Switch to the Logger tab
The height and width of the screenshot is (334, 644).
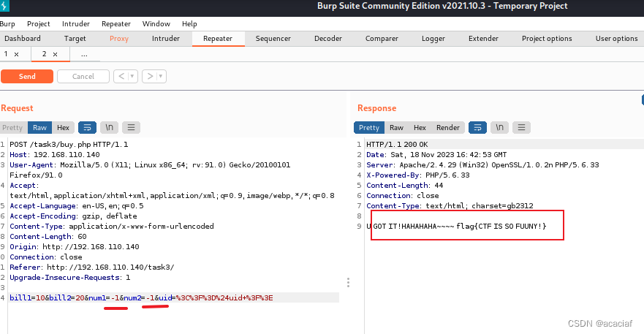[x=433, y=39]
